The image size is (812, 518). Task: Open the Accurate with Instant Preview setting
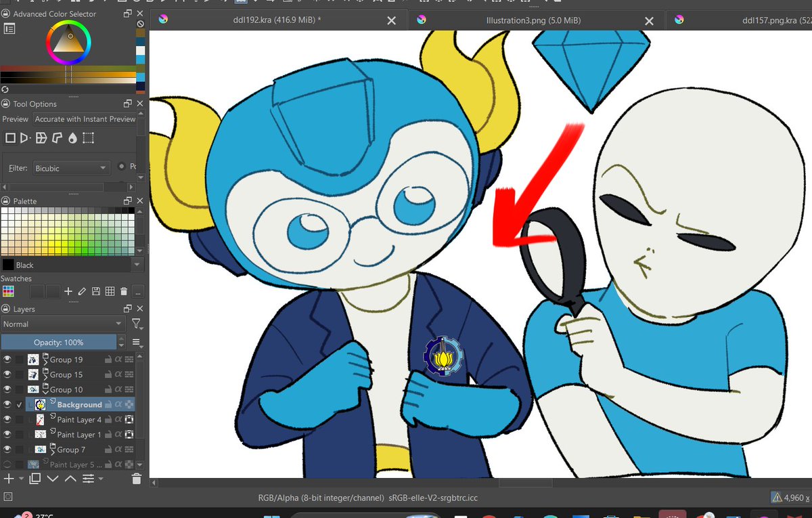click(85, 119)
